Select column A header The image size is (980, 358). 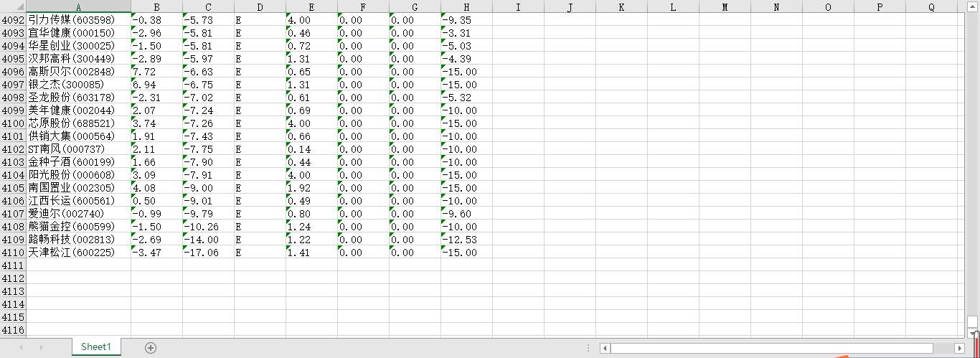[79, 6]
